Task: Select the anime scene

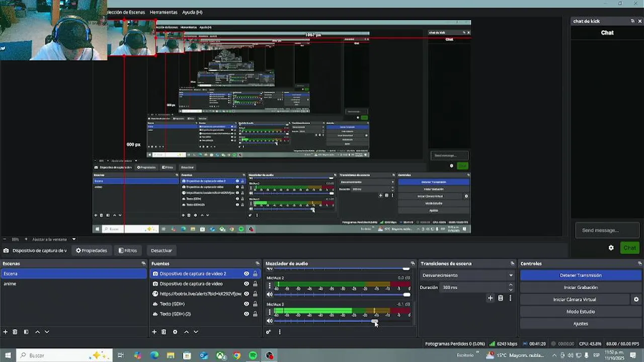Action: pyautogui.click(x=73, y=284)
